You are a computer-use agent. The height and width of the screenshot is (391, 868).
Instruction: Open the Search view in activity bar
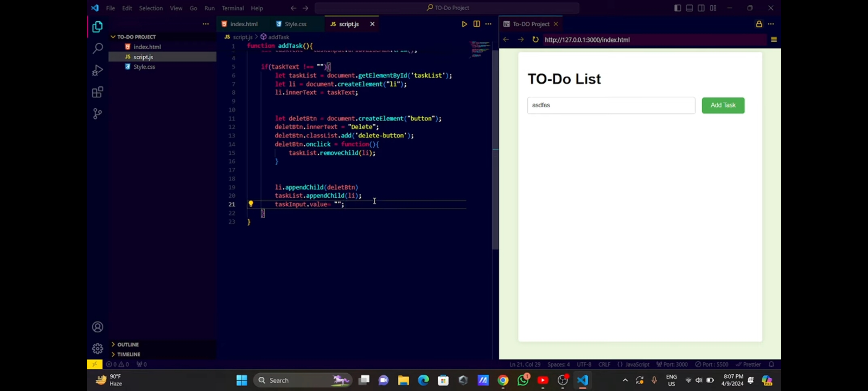[98, 48]
